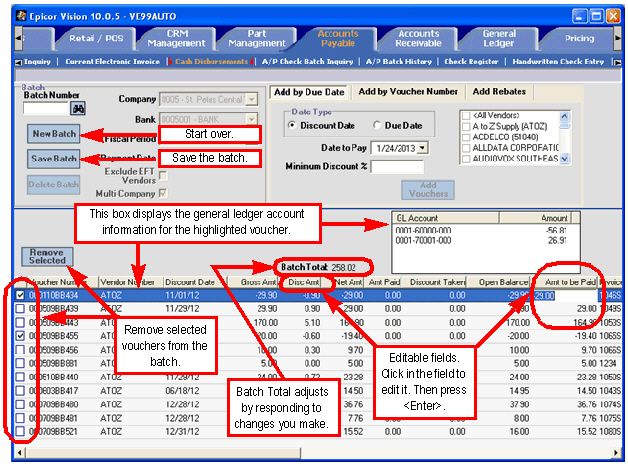Check voucher ending 8B521 row checkbox

coord(20,431)
